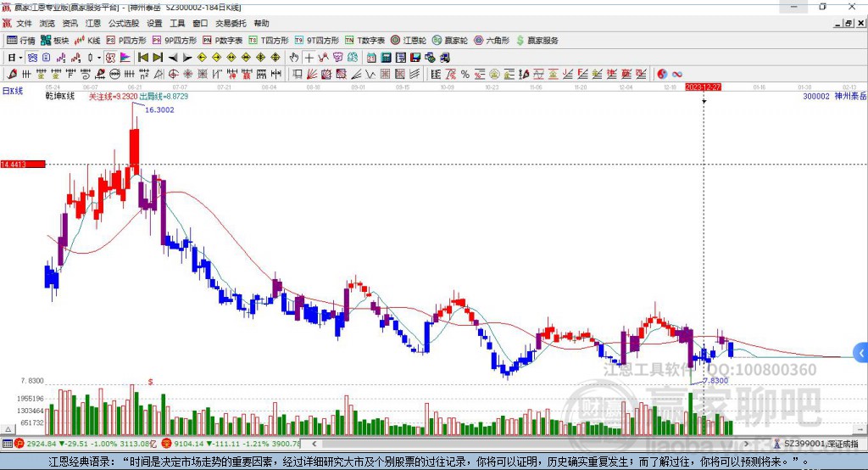Click the stock code 300002
The image size is (868, 470).
[816, 97]
